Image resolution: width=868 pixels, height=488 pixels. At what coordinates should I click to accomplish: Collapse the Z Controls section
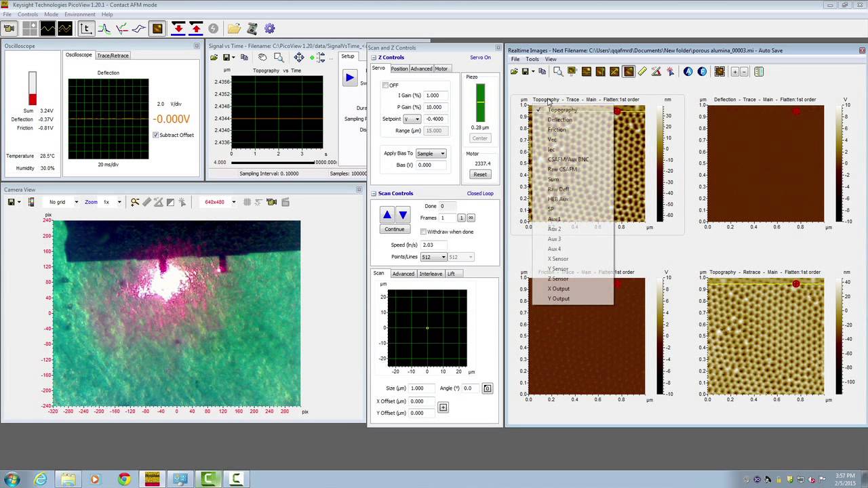point(374,58)
